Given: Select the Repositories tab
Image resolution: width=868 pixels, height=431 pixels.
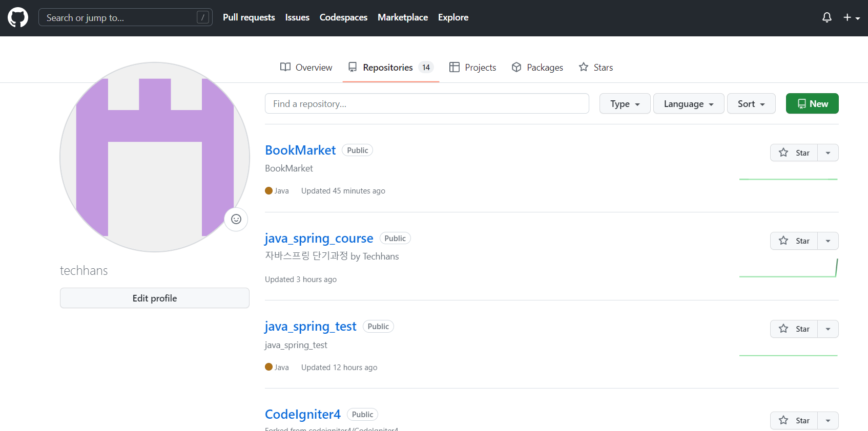Looking at the screenshot, I should pyautogui.click(x=391, y=67).
